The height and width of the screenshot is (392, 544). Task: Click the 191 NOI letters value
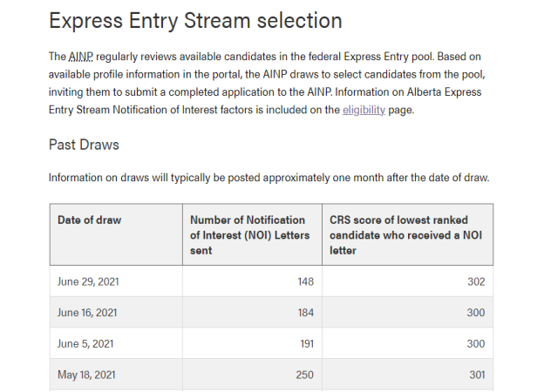[305, 344]
